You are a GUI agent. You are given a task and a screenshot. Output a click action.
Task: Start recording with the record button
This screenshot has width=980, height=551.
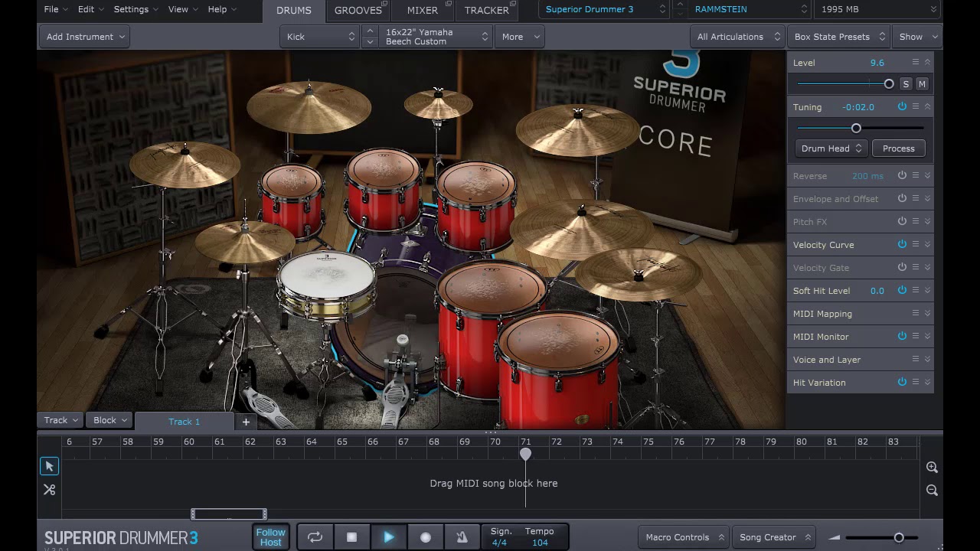(x=425, y=537)
